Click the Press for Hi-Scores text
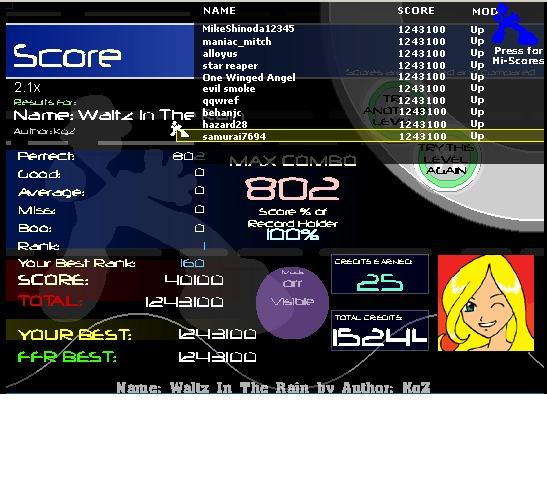 click(x=518, y=56)
